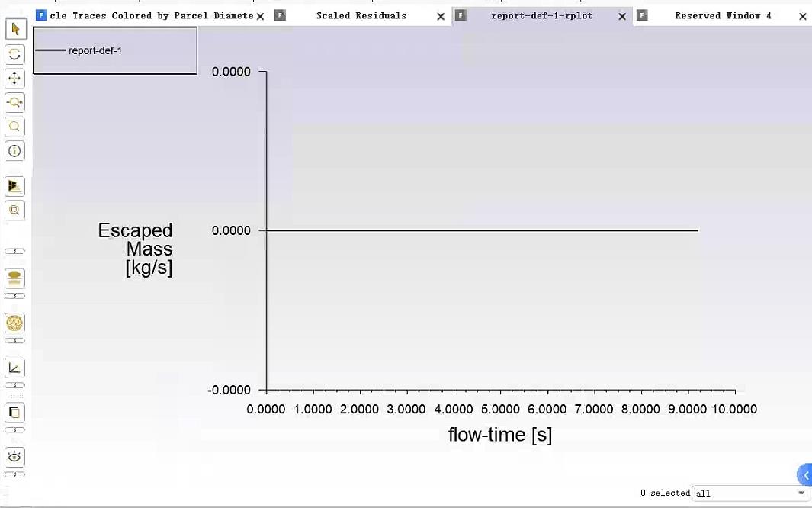
Task: Open the 'all' selection dropdown
Action: [749, 494]
